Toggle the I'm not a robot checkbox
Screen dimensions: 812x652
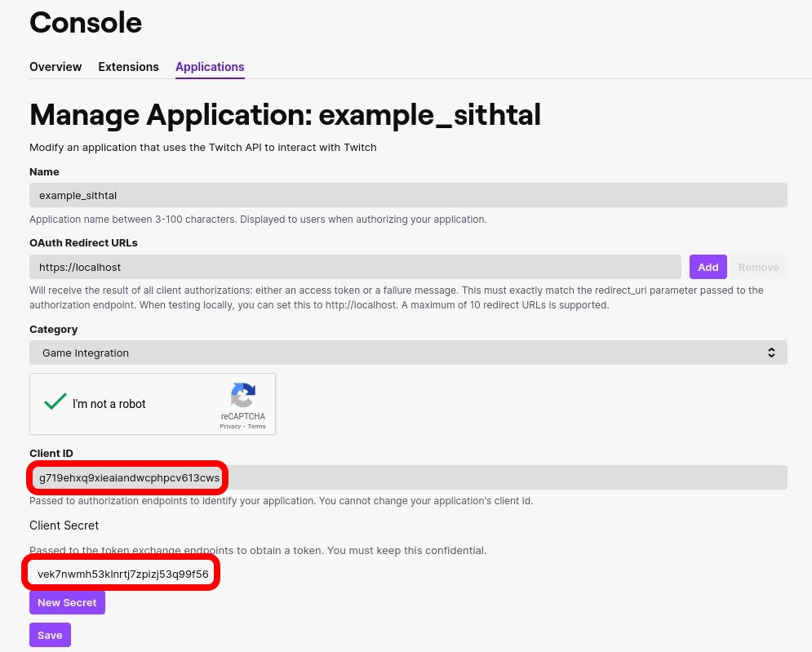coord(55,401)
